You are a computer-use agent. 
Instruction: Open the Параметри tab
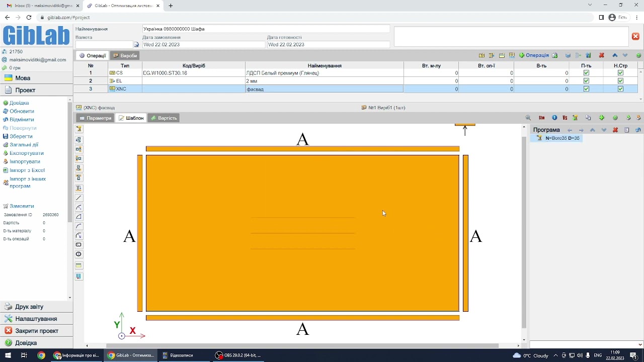point(95,118)
